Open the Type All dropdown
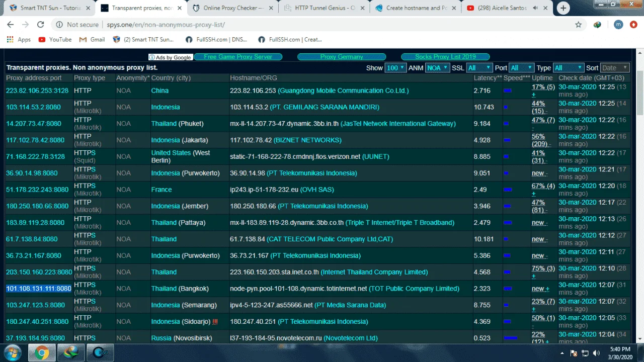 (x=569, y=68)
